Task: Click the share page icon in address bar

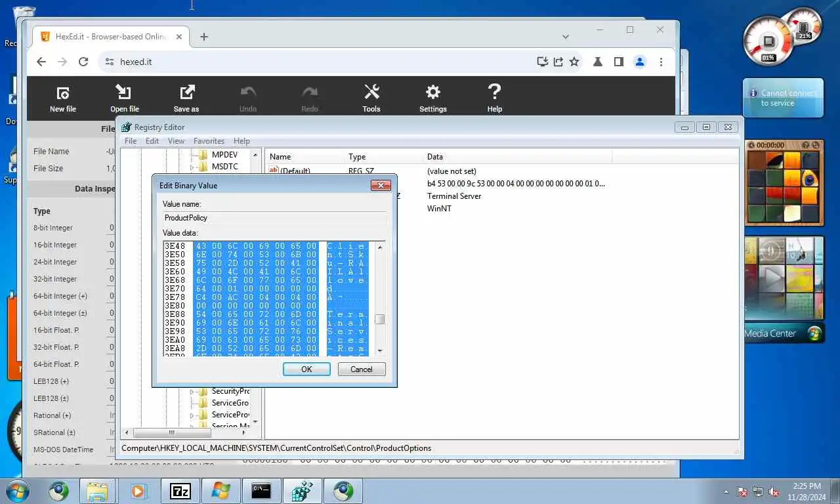Action: pyautogui.click(x=558, y=62)
